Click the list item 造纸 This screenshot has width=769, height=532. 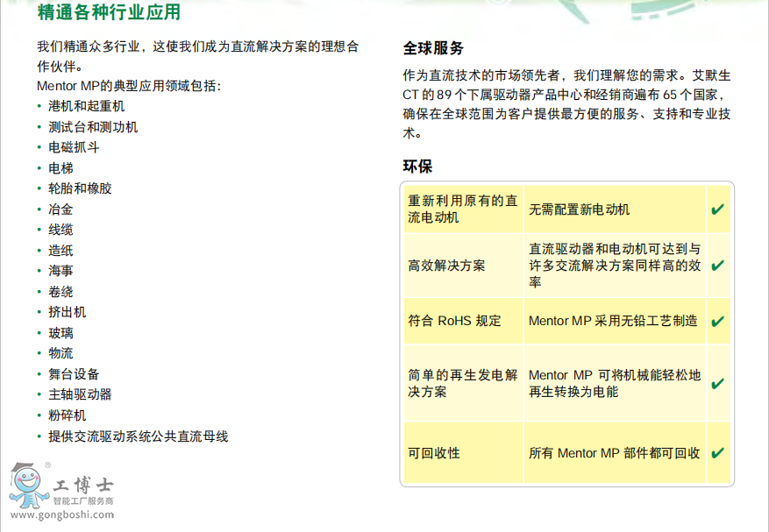click(61, 251)
